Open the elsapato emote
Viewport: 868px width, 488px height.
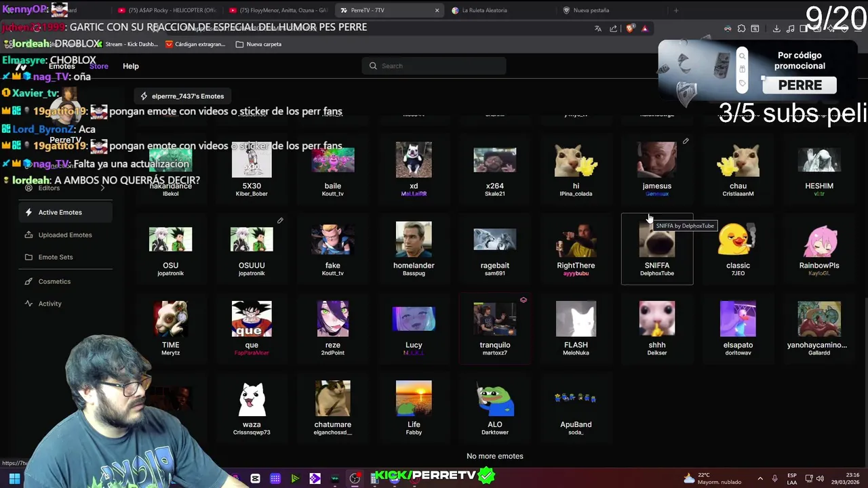pyautogui.click(x=738, y=329)
